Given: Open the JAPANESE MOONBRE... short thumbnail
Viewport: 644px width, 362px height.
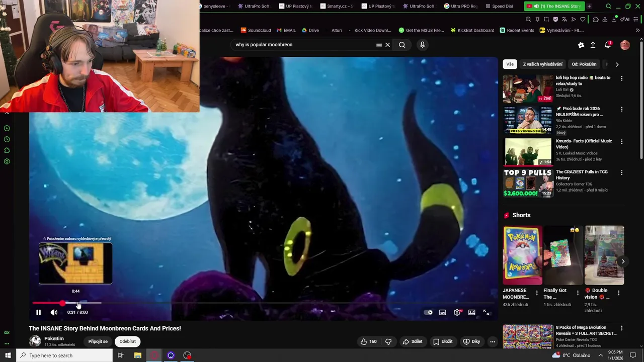Looking at the screenshot, I should pyautogui.click(x=523, y=255).
